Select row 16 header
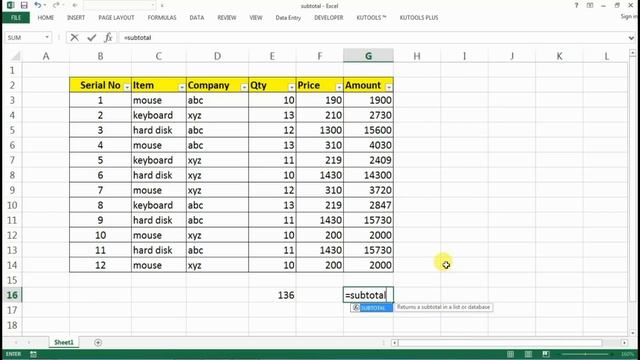The image size is (640, 360). tap(12, 295)
